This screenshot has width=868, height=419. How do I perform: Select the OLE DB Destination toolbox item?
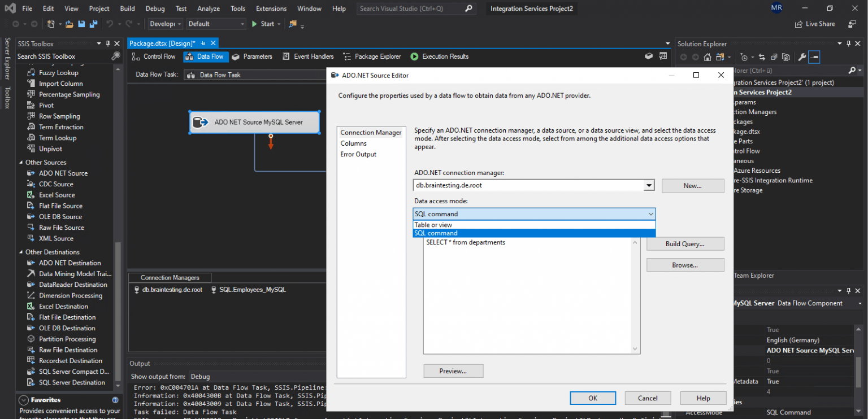(x=67, y=328)
